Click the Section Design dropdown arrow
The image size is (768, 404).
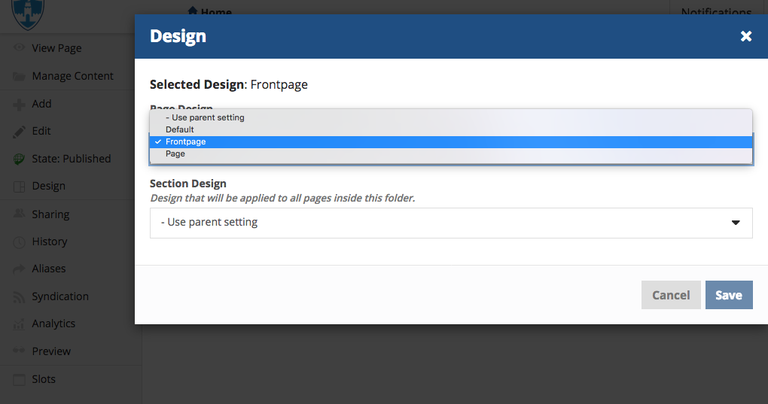(735, 223)
